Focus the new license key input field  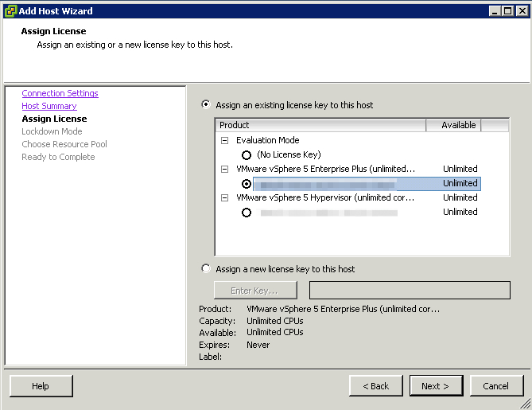410,290
